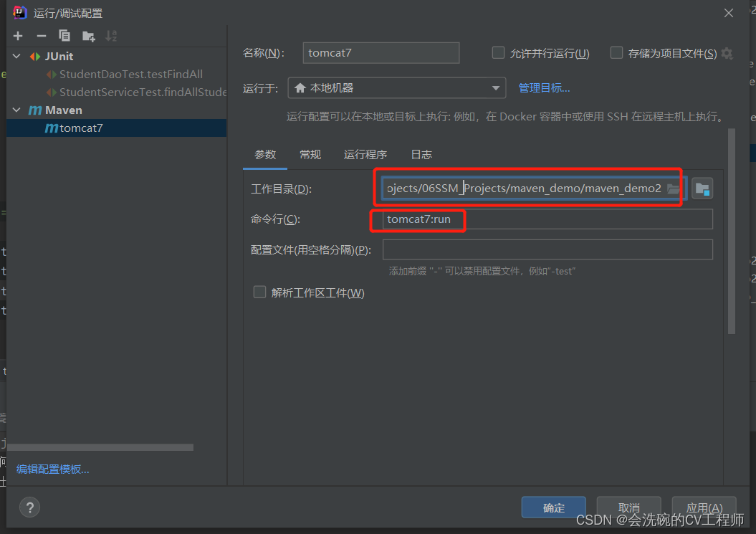The height and width of the screenshot is (534, 756).
Task: Click the select Maven project icon button
Action: tap(702, 189)
